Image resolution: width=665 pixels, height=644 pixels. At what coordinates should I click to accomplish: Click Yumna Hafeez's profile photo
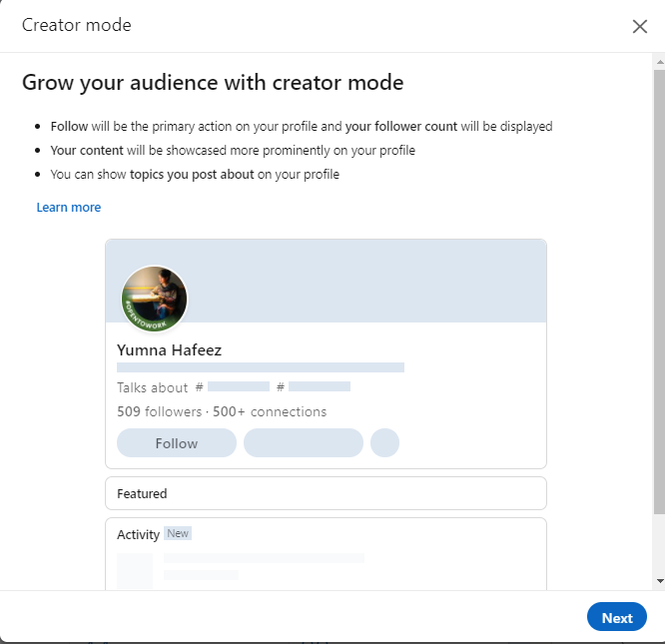(x=155, y=299)
